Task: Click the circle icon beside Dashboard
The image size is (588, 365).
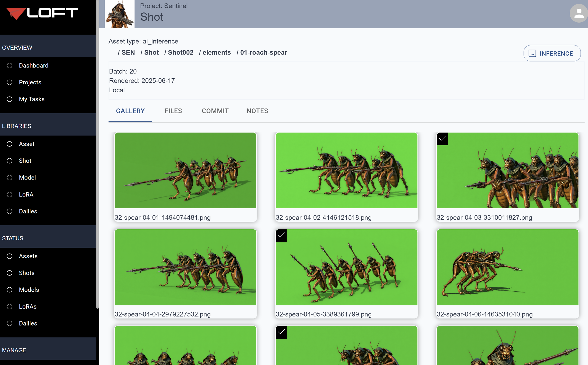Action: tap(9, 65)
